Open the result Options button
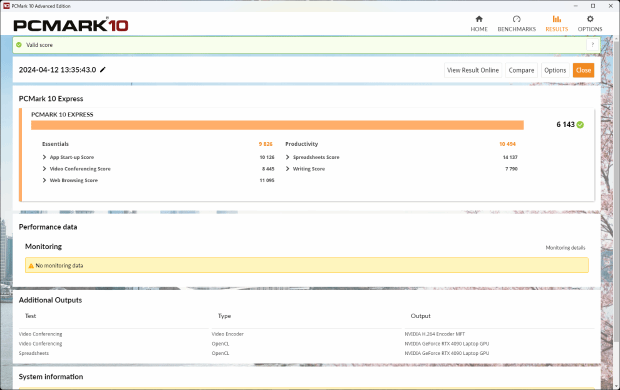The height and width of the screenshot is (390, 620). [555, 70]
